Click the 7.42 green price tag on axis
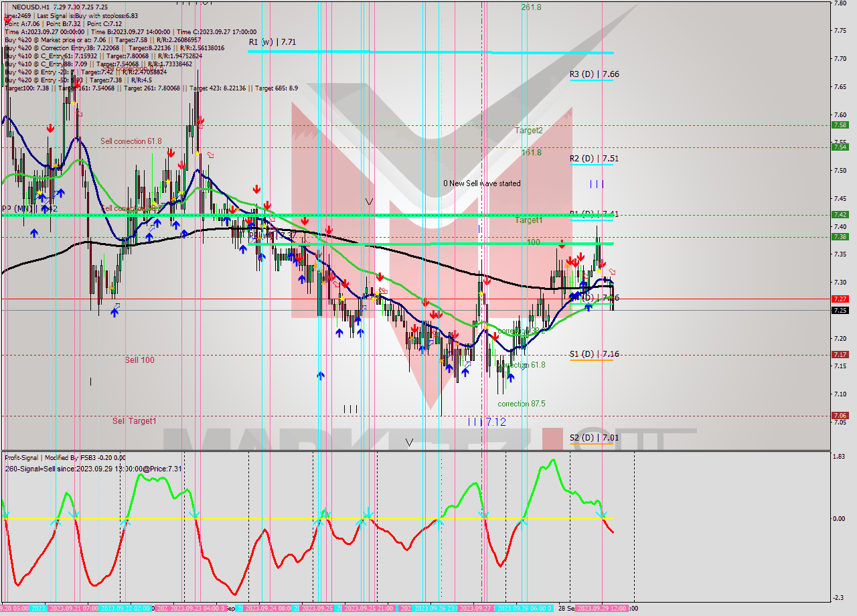This screenshot has width=857, height=616. 840,214
